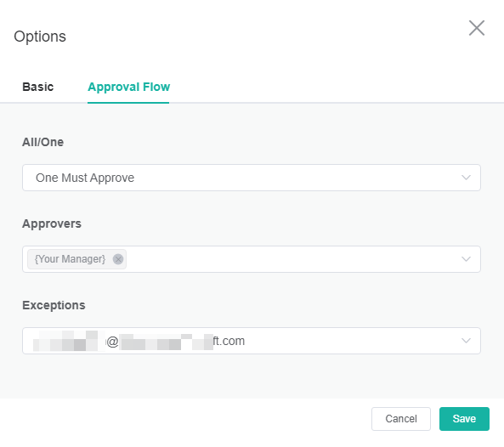The height and width of the screenshot is (447, 504).
Task: Close the Options dialog with the X icon
Action: pyautogui.click(x=476, y=28)
